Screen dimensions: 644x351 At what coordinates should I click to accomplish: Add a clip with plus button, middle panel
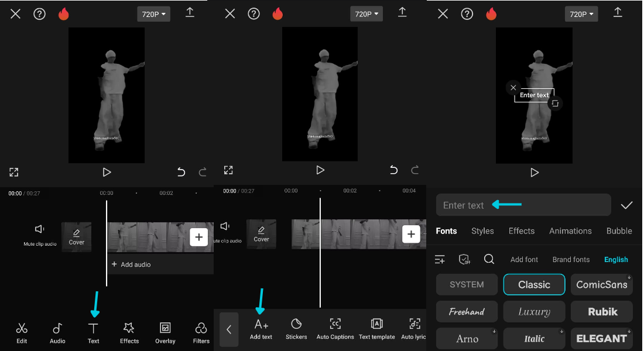(x=411, y=234)
